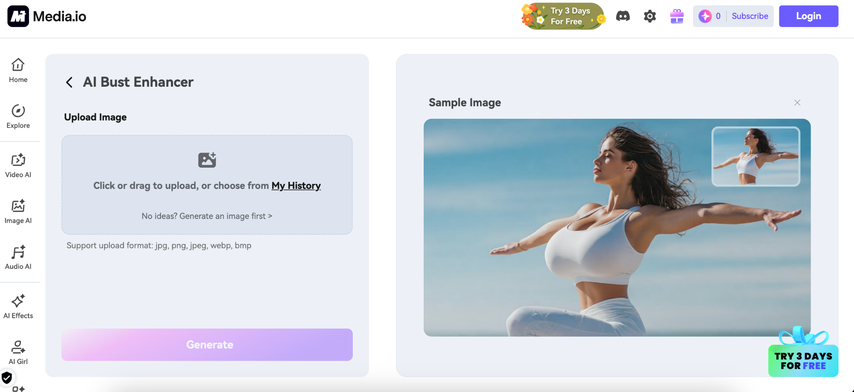The width and height of the screenshot is (854, 392).
Task: Close the Sample Image panel
Action: coord(797,102)
